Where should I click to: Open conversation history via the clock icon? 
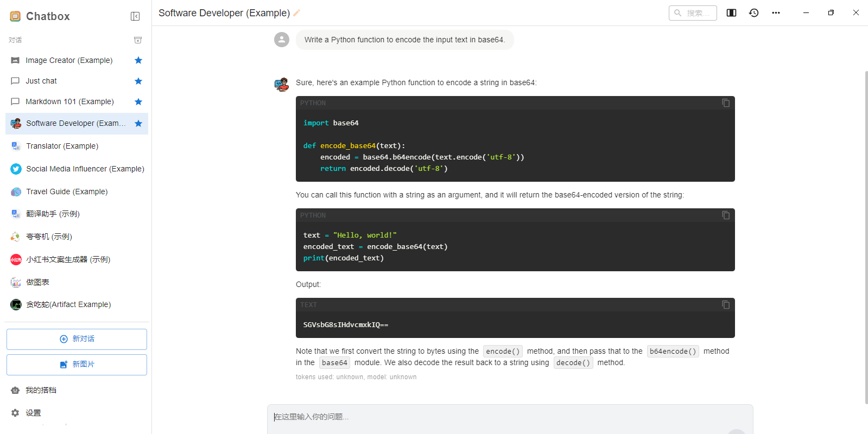[x=753, y=13]
